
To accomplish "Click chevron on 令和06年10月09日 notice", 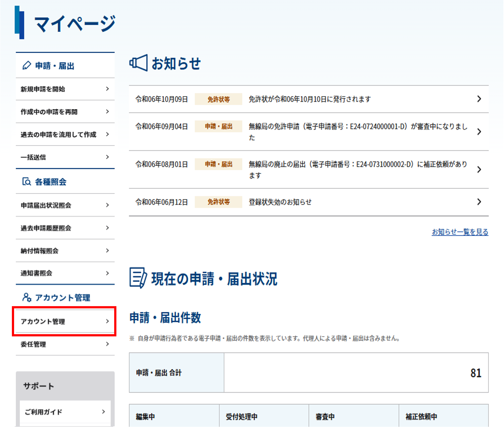I will 479,99.
